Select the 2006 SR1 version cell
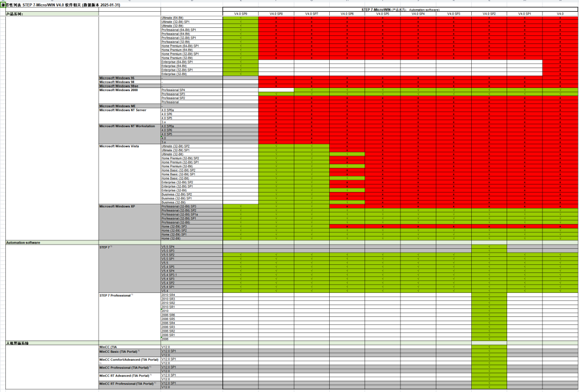The height and width of the screenshot is (392, 579). [x=191, y=335]
